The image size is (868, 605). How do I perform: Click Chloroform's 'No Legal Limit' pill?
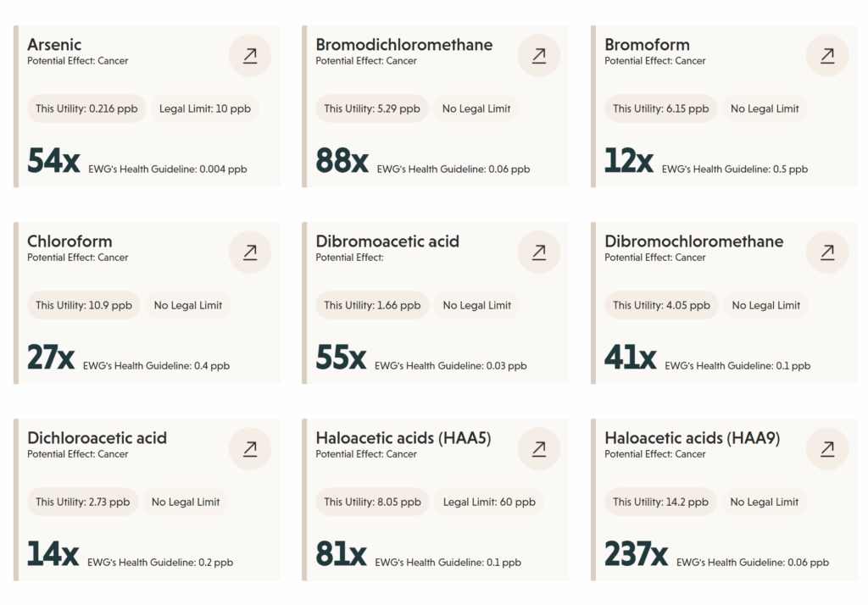pyautogui.click(x=187, y=305)
